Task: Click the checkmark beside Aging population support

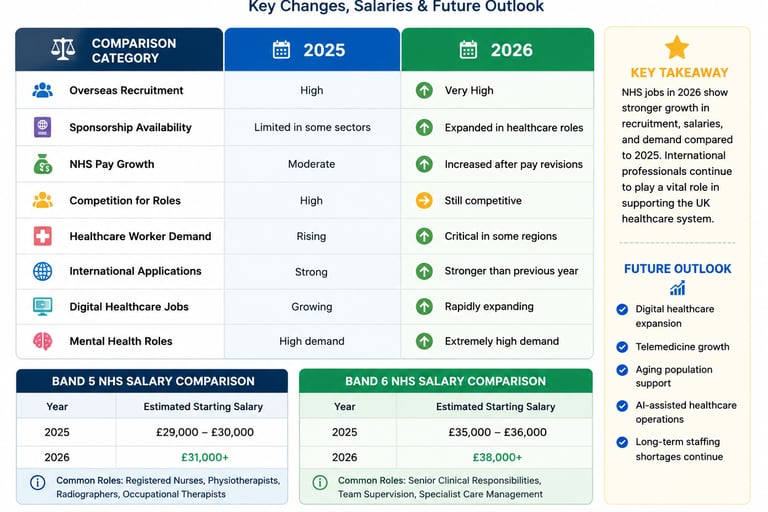Action: [x=622, y=370]
